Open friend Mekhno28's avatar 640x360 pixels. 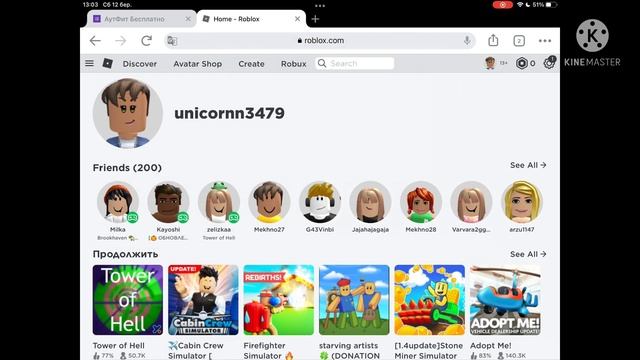point(421,202)
